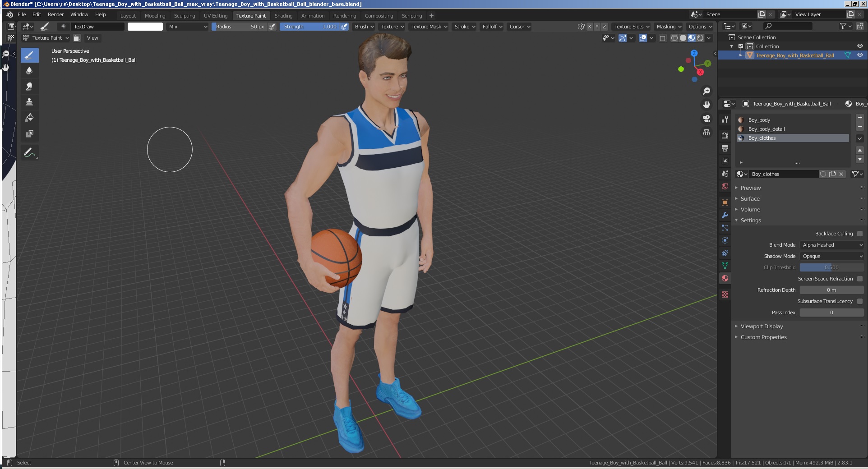Open the Shadow Mode dropdown
The width and height of the screenshot is (868, 469).
click(832, 256)
